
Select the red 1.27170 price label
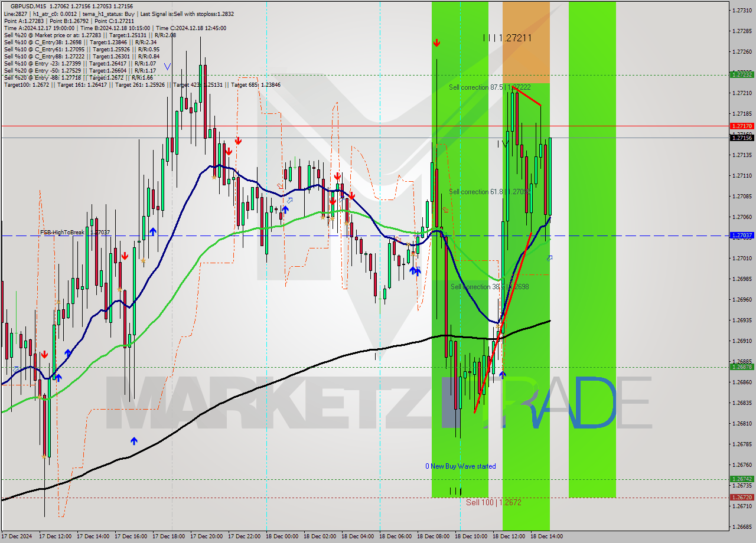[x=742, y=126]
